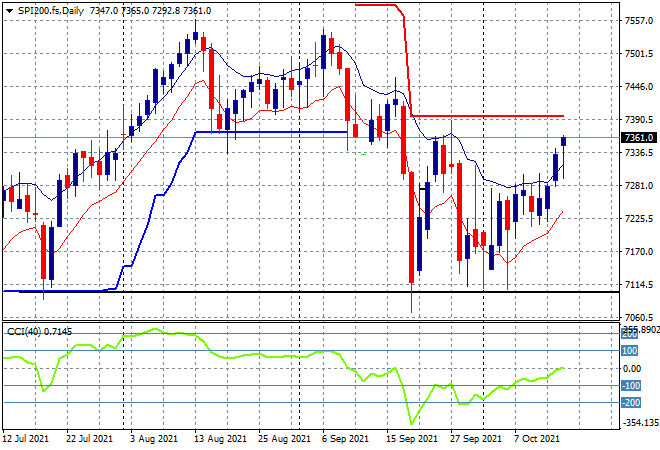The image size is (660, 450).
Task: Click the -354.135 CCI scale label
Action: 641,423
